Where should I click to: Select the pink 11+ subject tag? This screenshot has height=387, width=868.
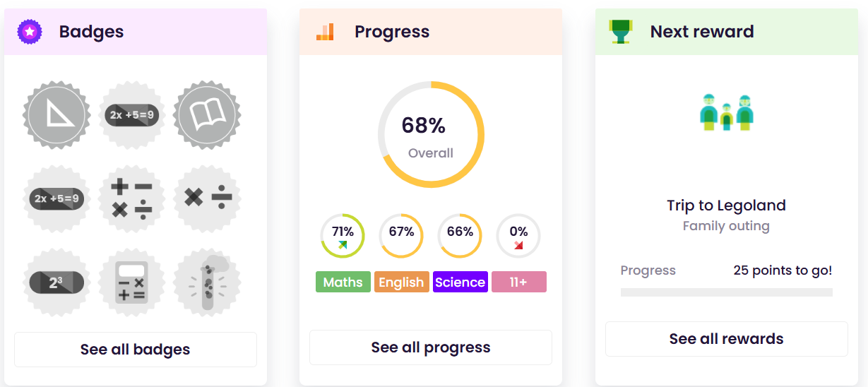[x=519, y=282]
